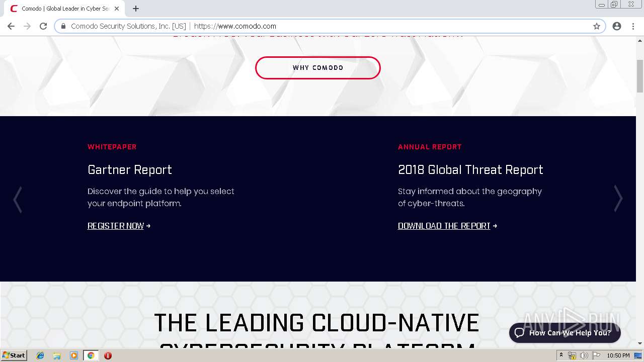Open a new browser tab
Viewport: 644px width, 362px height.
[x=136, y=9]
